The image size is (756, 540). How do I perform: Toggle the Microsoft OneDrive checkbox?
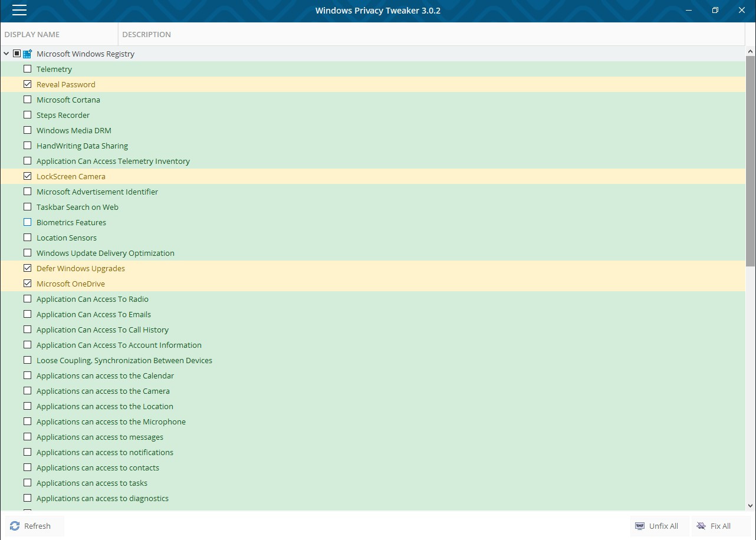point(27,284)
